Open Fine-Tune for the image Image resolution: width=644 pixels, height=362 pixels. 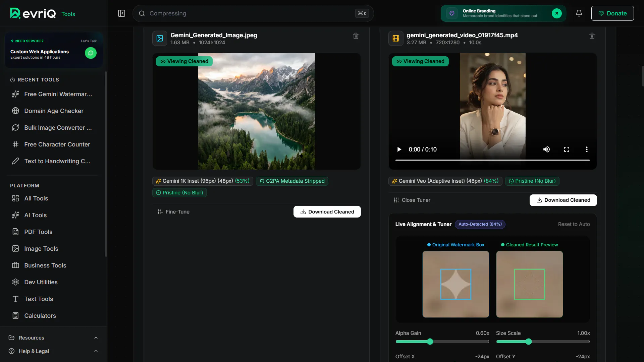[173, 212]
